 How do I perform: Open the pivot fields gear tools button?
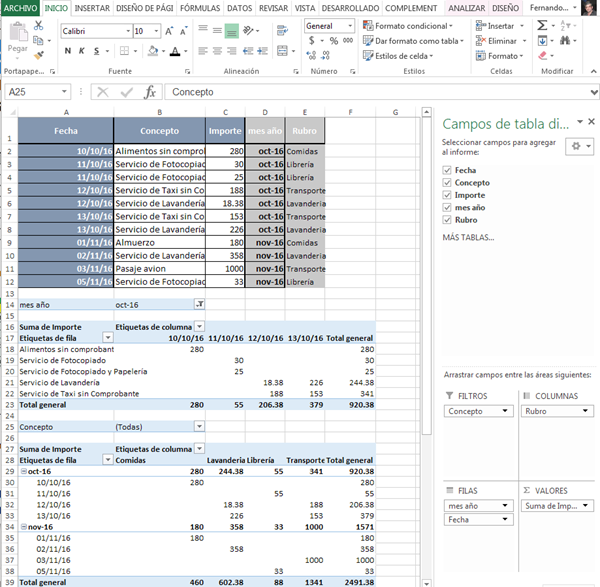point(578,146)
